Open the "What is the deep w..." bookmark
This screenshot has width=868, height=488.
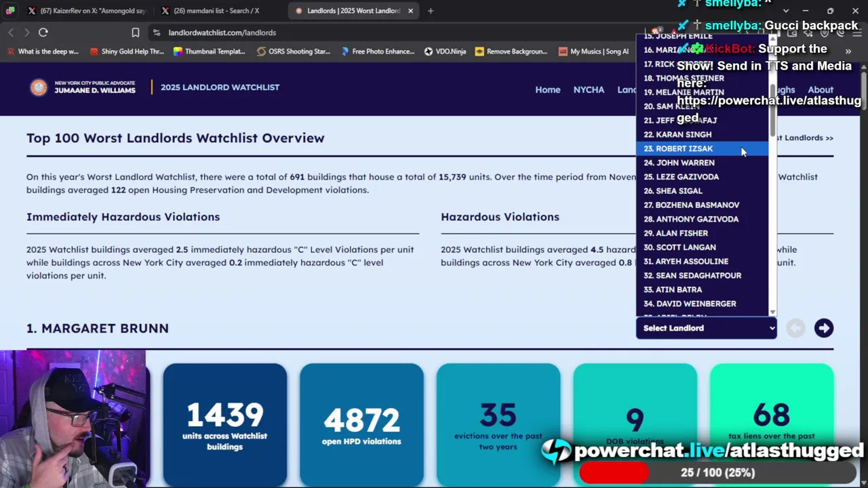pos(43,52)
